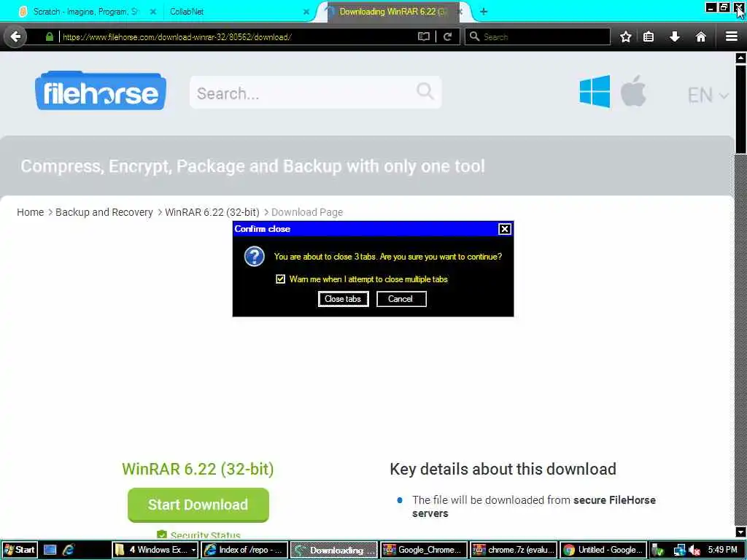Click the page scrollbar down arrow

(741, 532)
